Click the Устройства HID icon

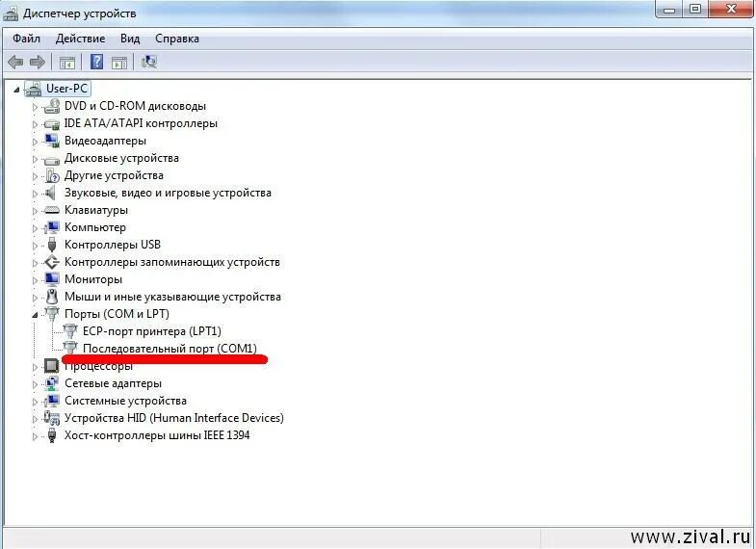pyautogui.click(x=52, y=417)
